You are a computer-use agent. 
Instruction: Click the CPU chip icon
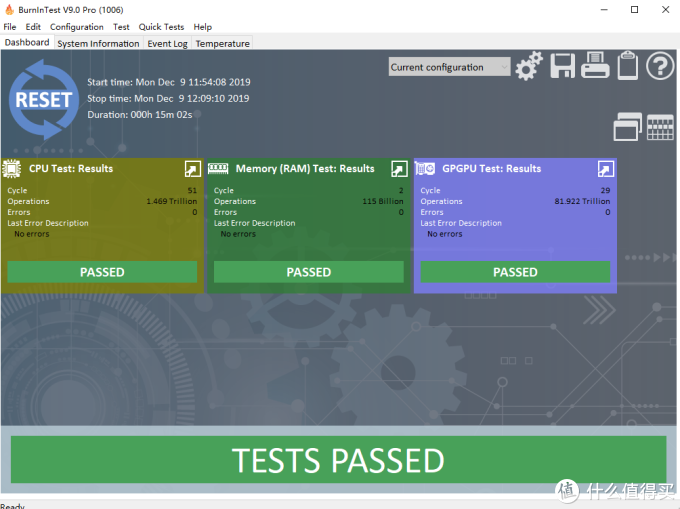point(12,169)
